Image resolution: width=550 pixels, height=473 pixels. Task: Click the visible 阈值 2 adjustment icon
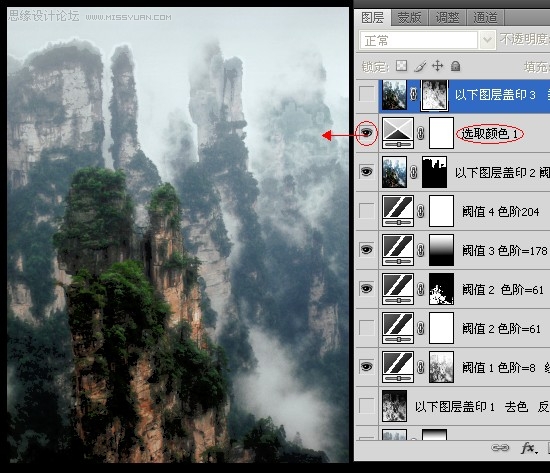398,289
